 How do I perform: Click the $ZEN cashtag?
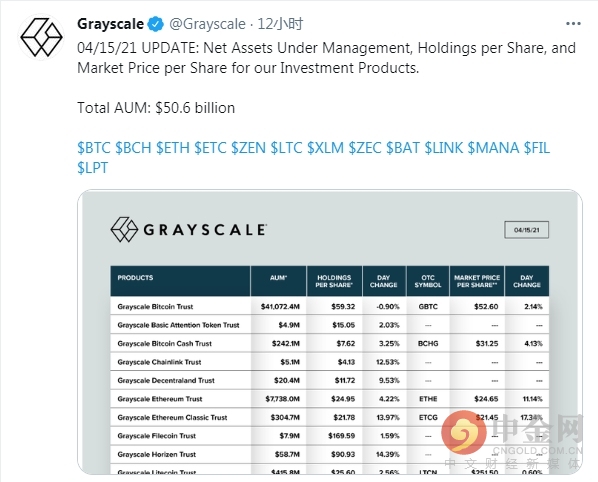tap(249, 148)
